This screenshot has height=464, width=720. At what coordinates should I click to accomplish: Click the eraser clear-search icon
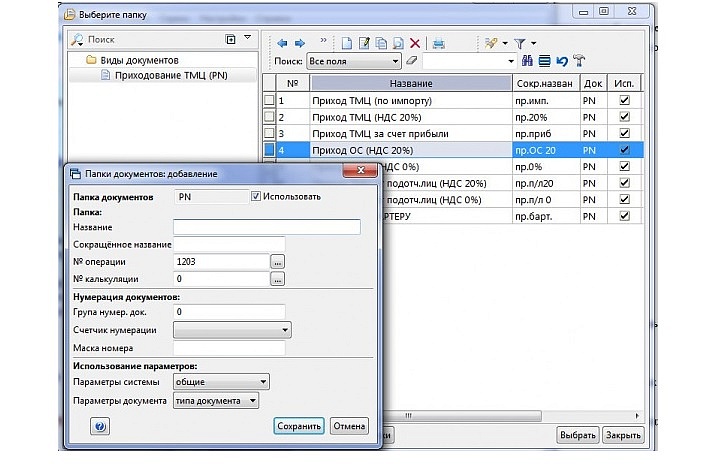[411, 61]
